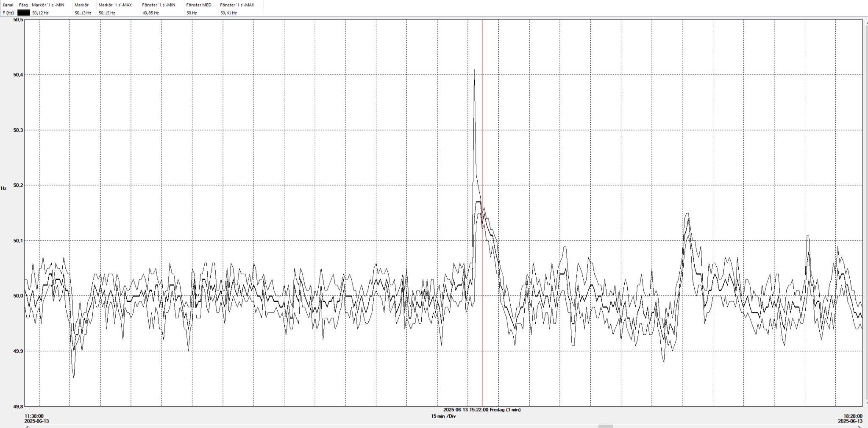Click the Markör '1 s'-MIN column header
Image resolution: width=868 pixels, height=428 pixels.
[x=48, y=5]
